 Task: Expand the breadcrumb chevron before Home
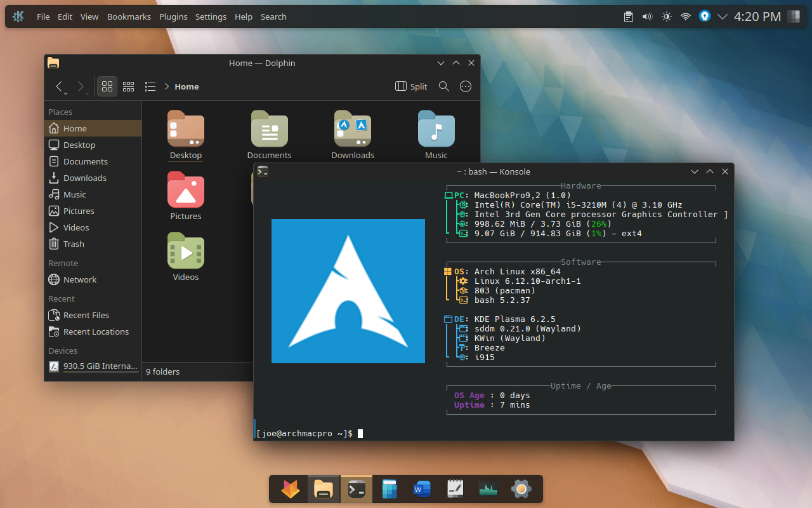pyautogui.click(x=167, y=86)
